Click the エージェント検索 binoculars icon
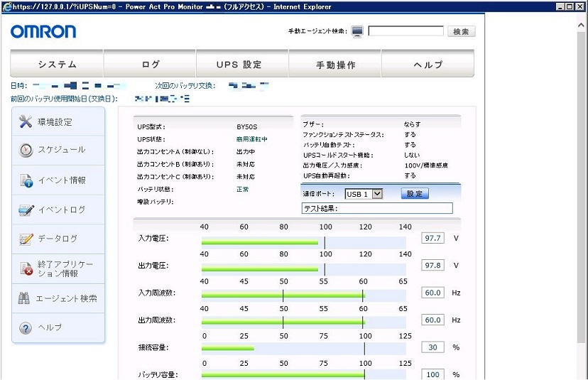The height and width of the screenshot is (380, 588). (x=23, y=298)
